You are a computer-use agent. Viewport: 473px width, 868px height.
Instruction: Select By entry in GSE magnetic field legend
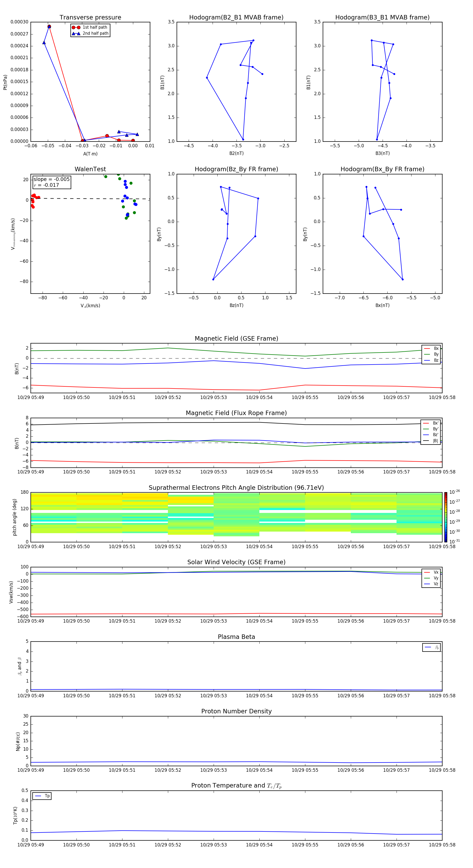[431, 354]
